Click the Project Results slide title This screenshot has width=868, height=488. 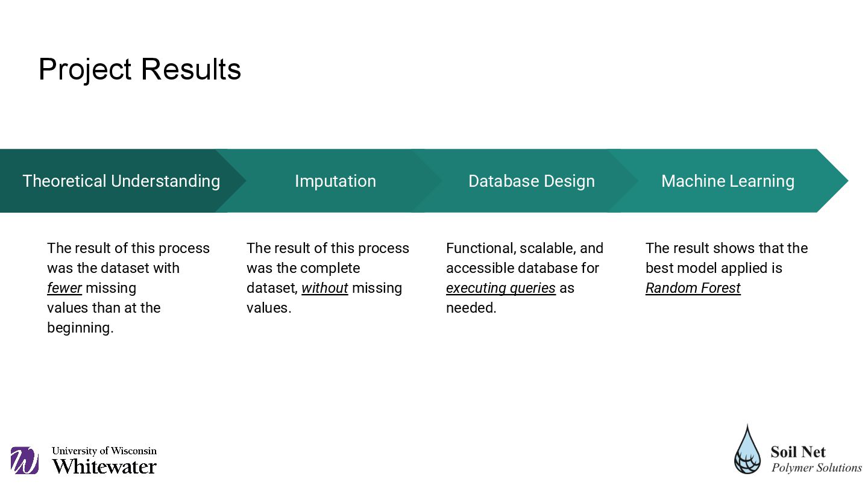click(x=140, y=69)
